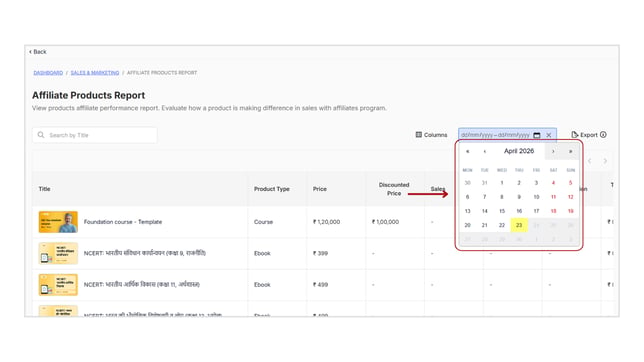This screenshot has height=362, width=644.
Task: Select April 15 in the calendar
Action: coord(502,211)
